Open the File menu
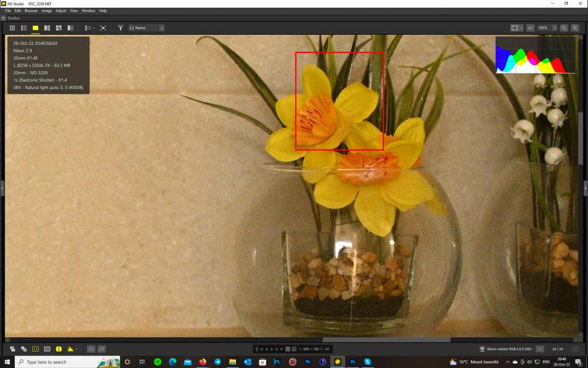Viewport: 588px width, 368px height. click(x=8, y=11)
